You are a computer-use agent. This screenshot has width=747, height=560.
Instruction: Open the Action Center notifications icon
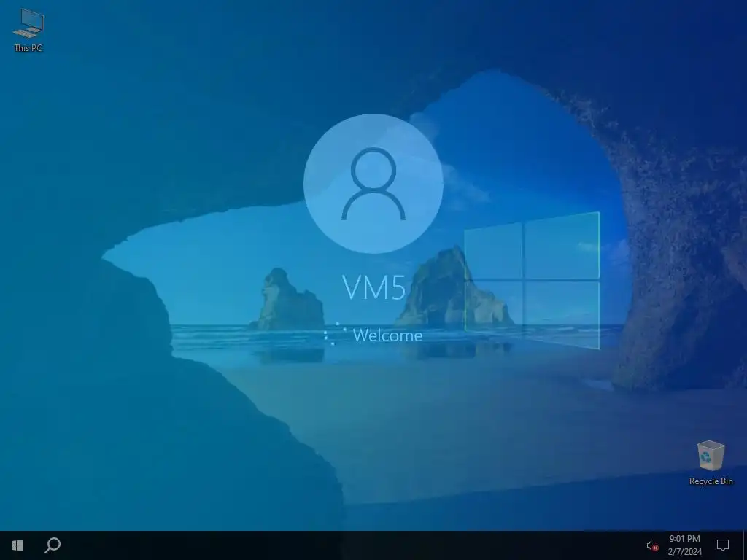click(723, 545)
